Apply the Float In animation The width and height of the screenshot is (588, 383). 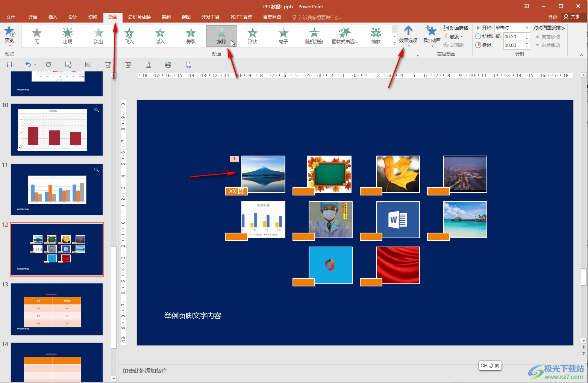tap(160, 36)
